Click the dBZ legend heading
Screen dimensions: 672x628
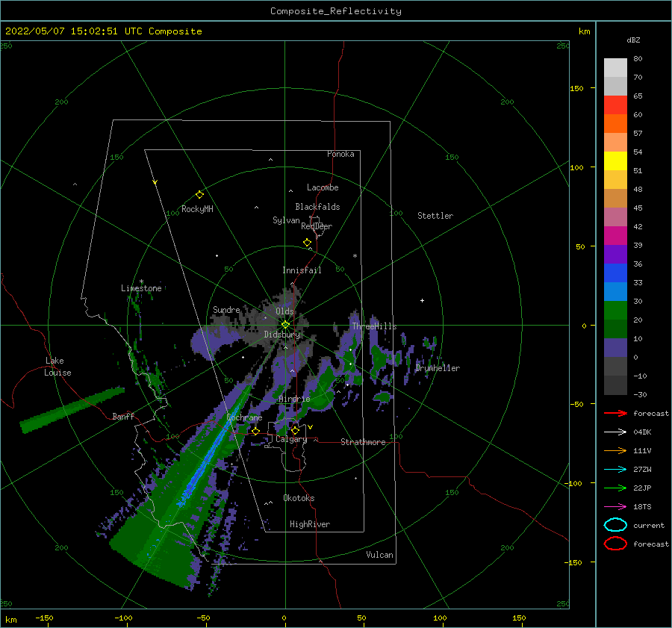click(x=633, y=40)
